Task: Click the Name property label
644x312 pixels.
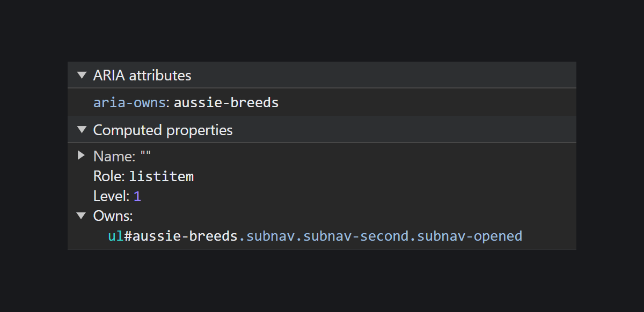Action: click(113, 157)
